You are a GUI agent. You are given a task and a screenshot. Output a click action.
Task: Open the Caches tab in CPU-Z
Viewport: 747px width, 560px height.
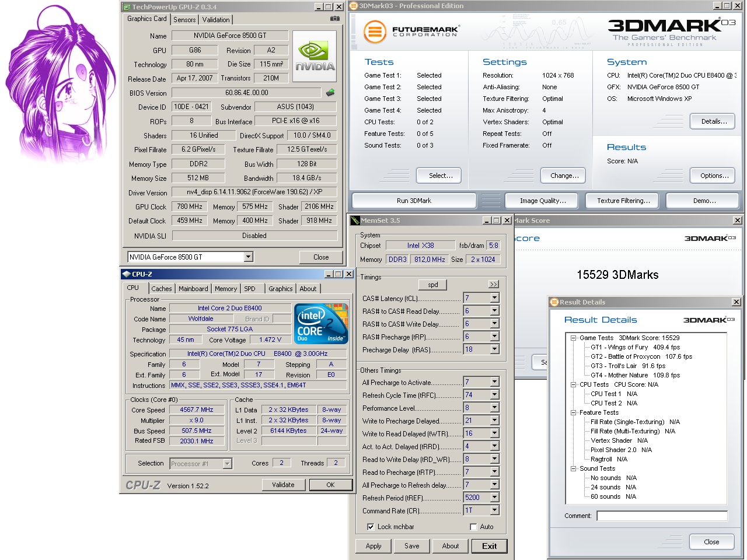click(x=162, y=289)
